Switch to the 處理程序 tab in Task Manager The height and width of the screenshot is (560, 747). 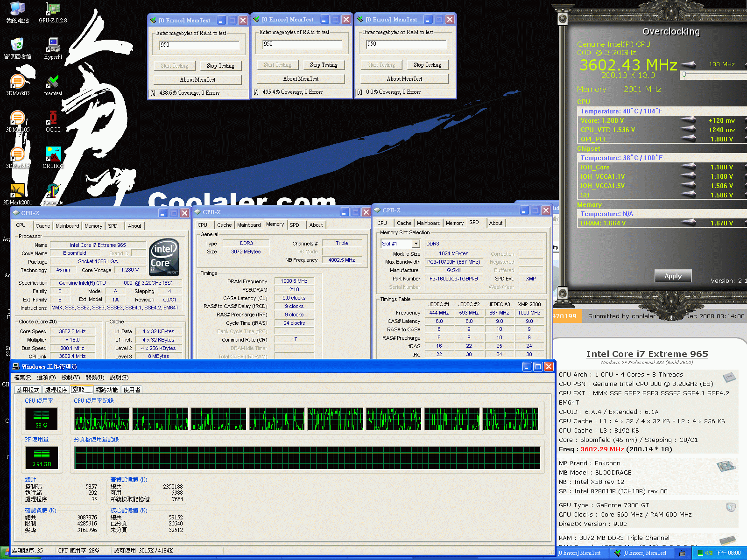click(56, 390)
